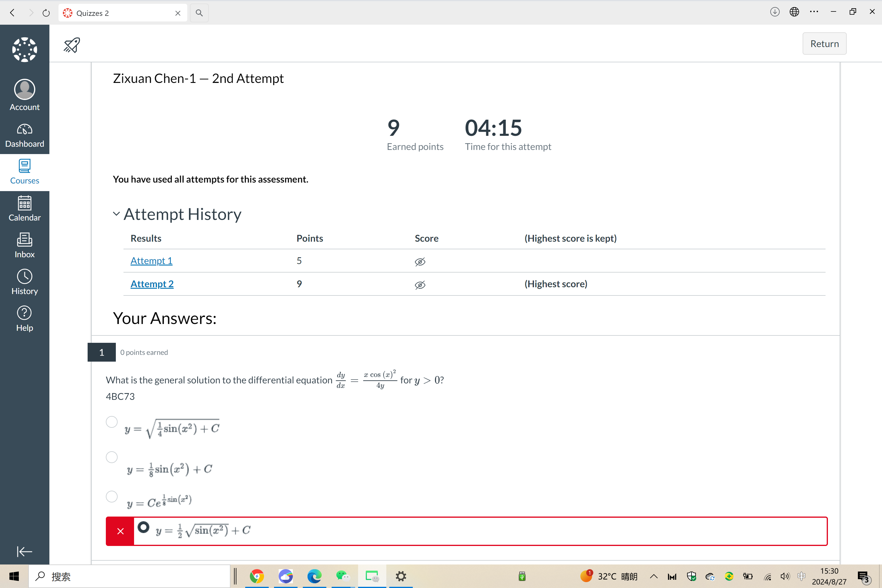Screen dimensions: 882x588
Task: Open the Windows Start menu
Action: [x=14, y=576]
